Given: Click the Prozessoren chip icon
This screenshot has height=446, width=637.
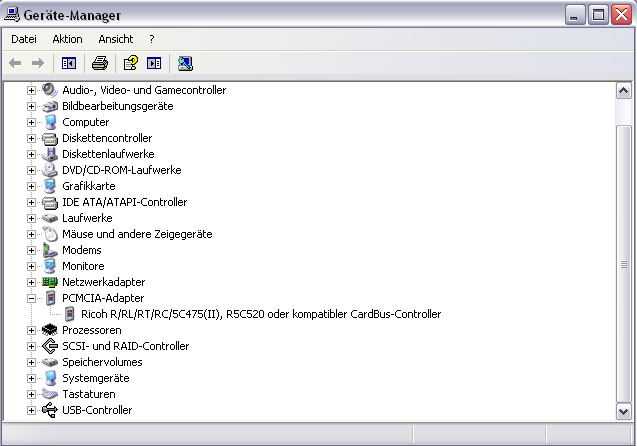Looking at the screenshot, I should point(51,330).
